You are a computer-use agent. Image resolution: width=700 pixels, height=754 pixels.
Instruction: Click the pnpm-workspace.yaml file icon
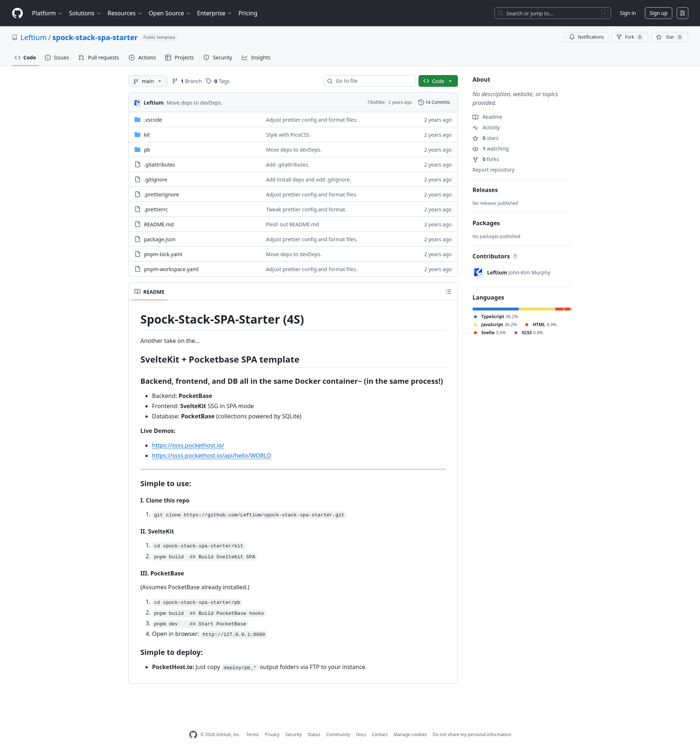tap(137, 269)
